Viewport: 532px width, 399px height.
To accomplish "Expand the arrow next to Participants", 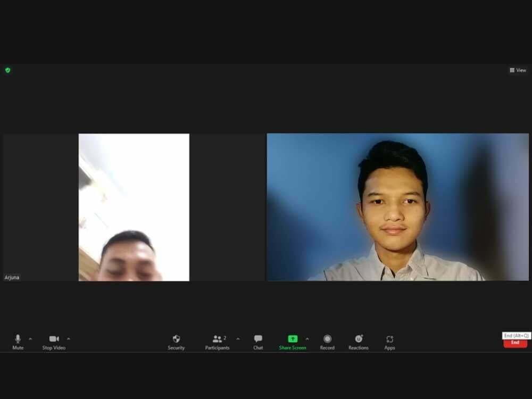I will 238,339.
